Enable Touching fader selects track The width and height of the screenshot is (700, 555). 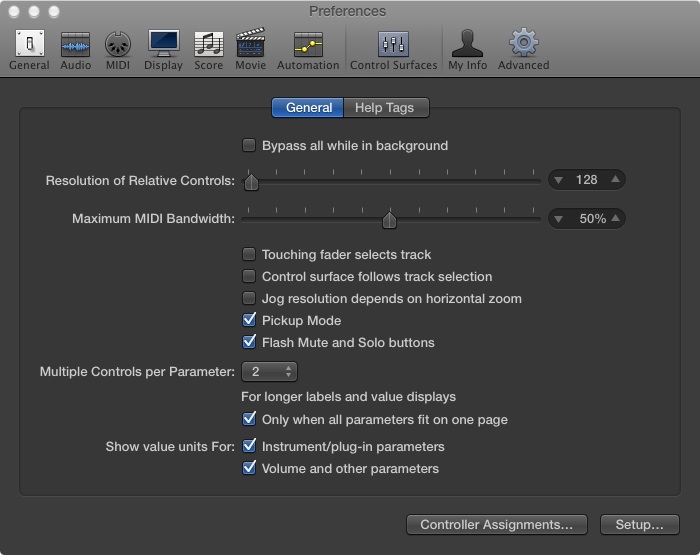tap(249, 254)
